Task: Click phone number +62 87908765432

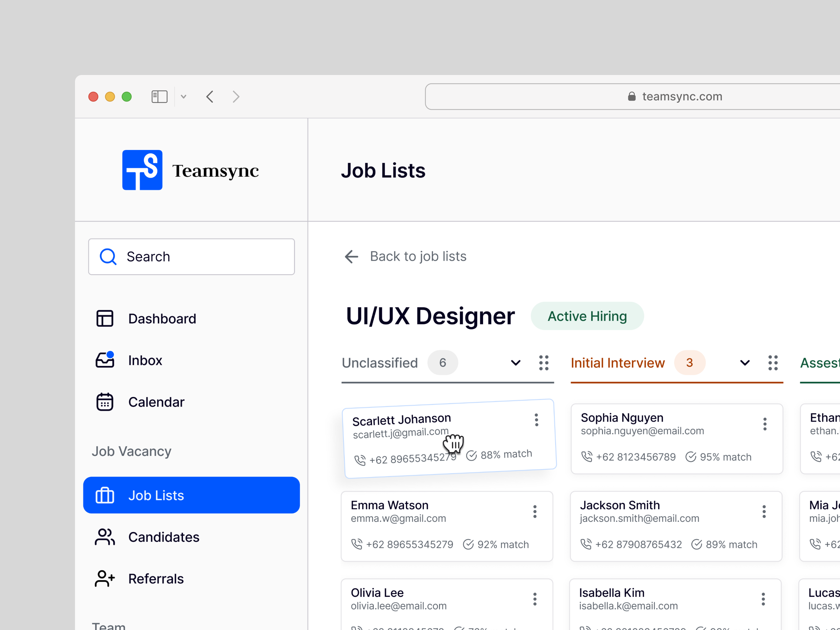Action: click(x=638, y=544)
